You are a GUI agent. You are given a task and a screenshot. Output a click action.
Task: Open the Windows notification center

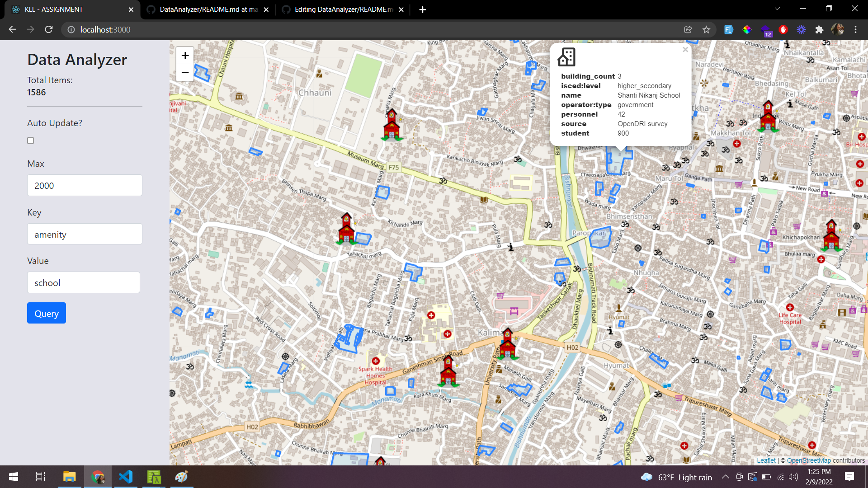(x=849, y=477)
